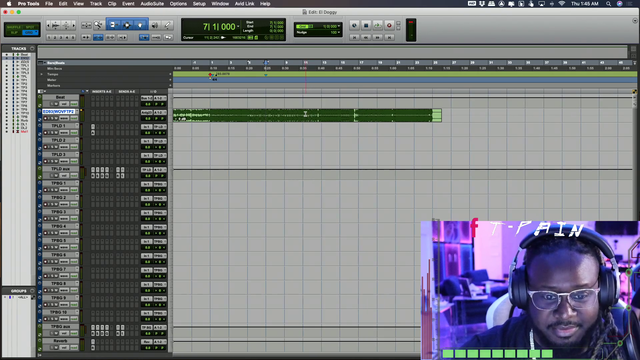Solo the TPLD aux track
Screen dimensions: 640x360
tap(51, 176)
